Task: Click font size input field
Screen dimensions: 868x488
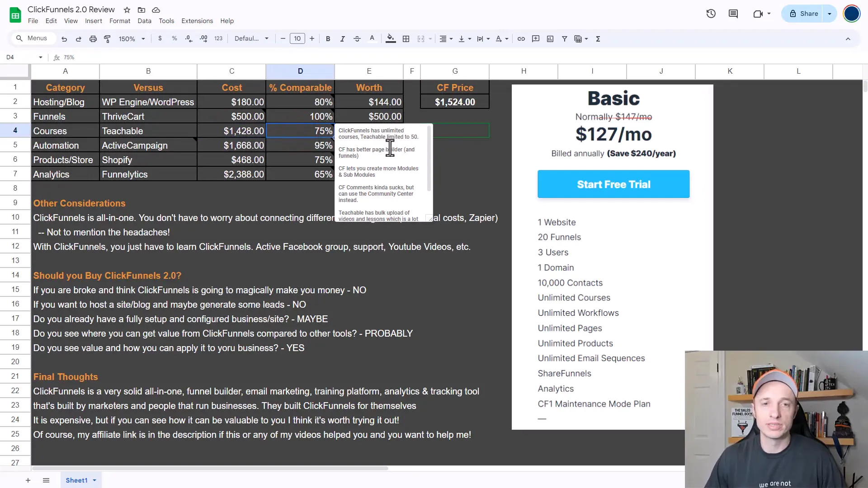Action: pos(297,39)
